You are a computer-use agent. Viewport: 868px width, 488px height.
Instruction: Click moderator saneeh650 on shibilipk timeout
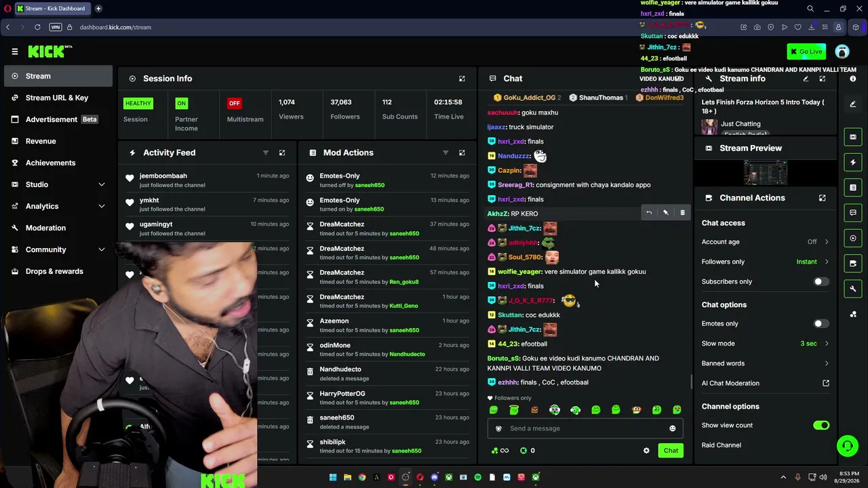pos(406,451)
